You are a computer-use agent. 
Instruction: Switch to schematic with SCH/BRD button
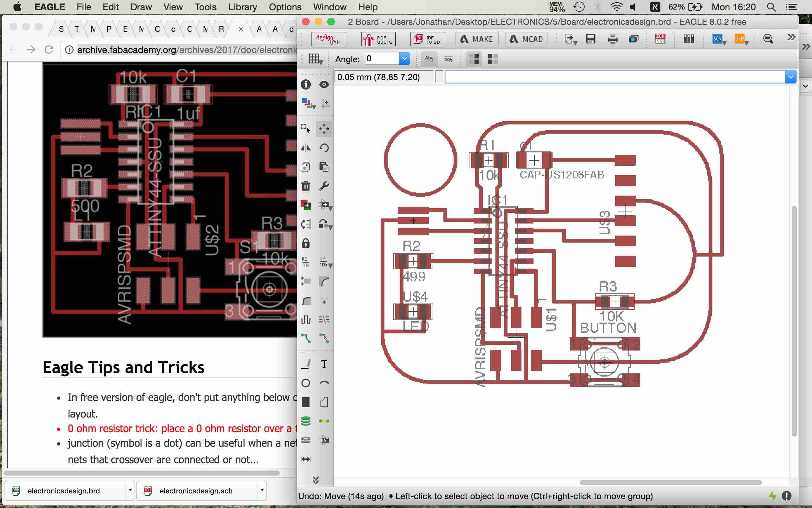coord(660,39)
